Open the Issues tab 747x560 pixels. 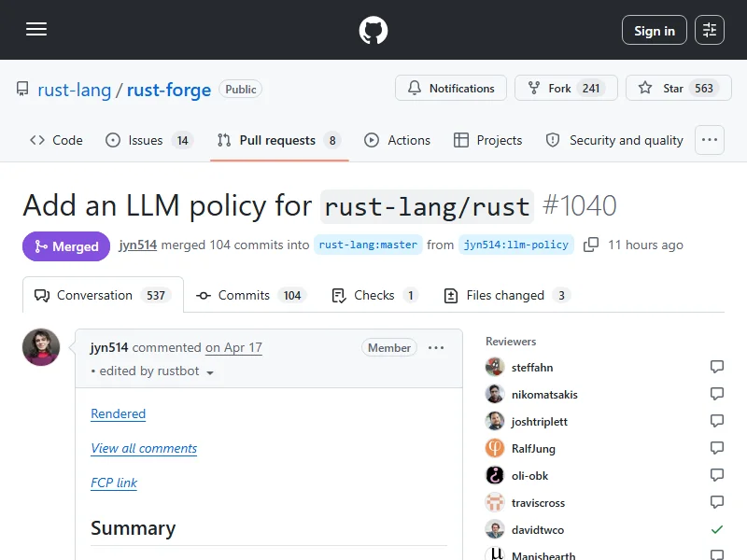tap(148, 141)
